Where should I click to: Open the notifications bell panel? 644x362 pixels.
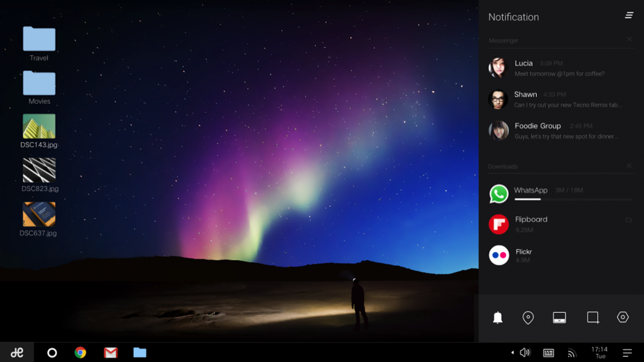pos(498,317)
